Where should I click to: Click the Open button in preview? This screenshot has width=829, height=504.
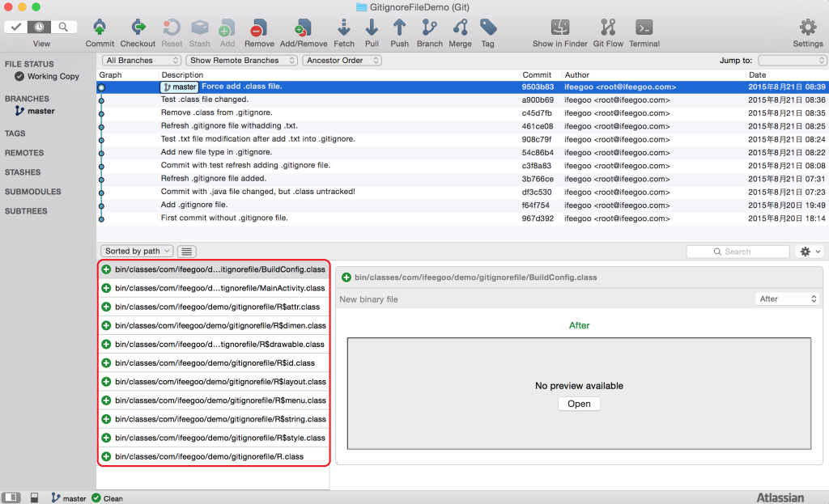579,404
